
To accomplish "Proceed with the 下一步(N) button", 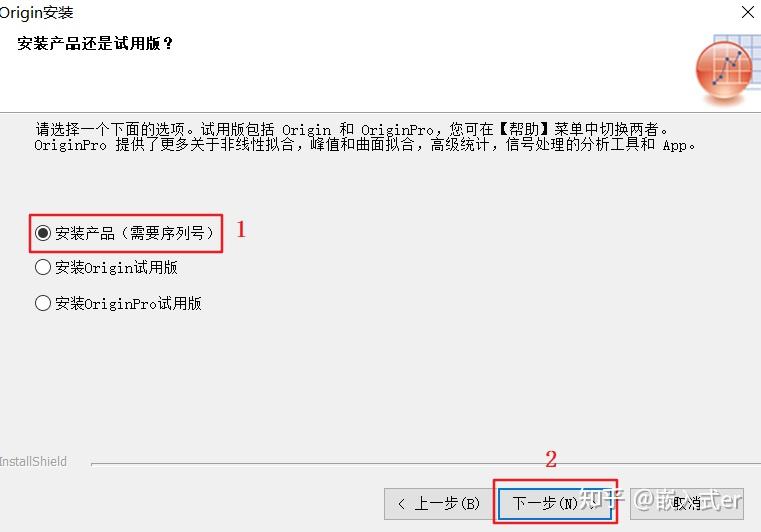I will (555, 504).
